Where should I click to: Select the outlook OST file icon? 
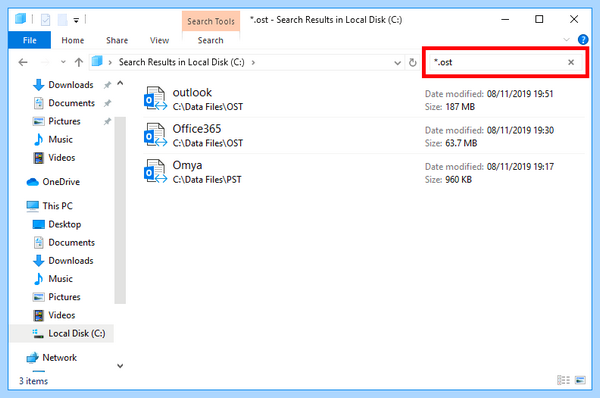(155, 98)
